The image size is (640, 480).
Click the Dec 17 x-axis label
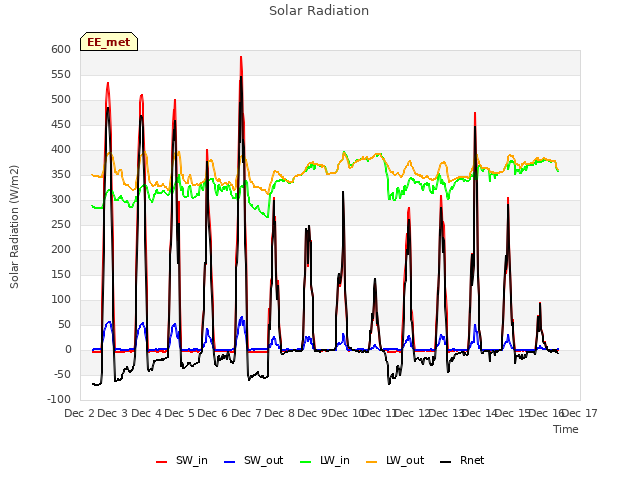(x=580, y=413)
